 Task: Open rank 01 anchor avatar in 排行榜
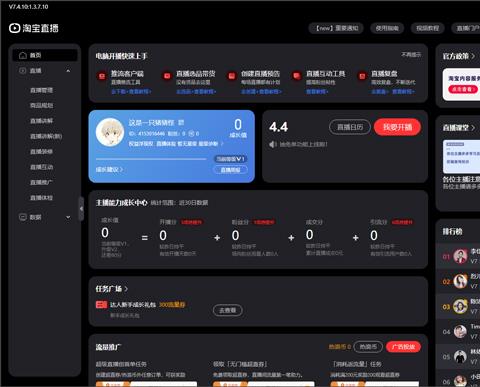[x=460, y=256]
